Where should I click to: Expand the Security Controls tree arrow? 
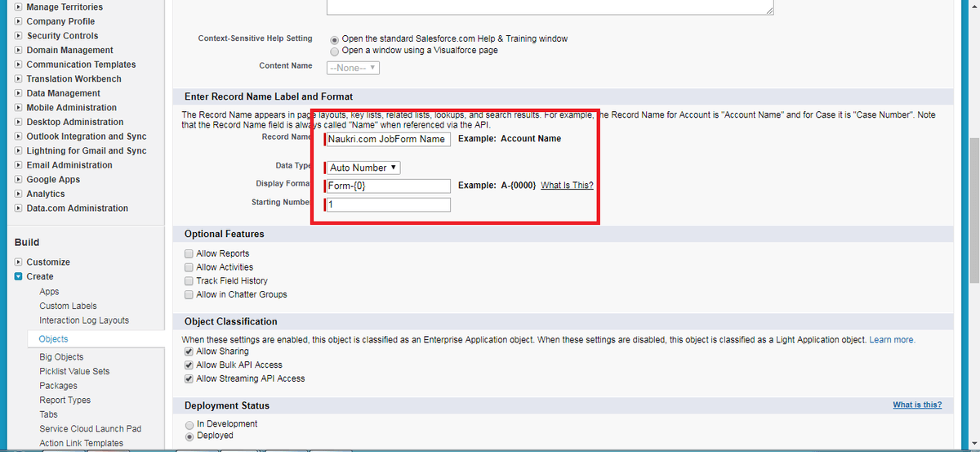(x=19, y=36)
